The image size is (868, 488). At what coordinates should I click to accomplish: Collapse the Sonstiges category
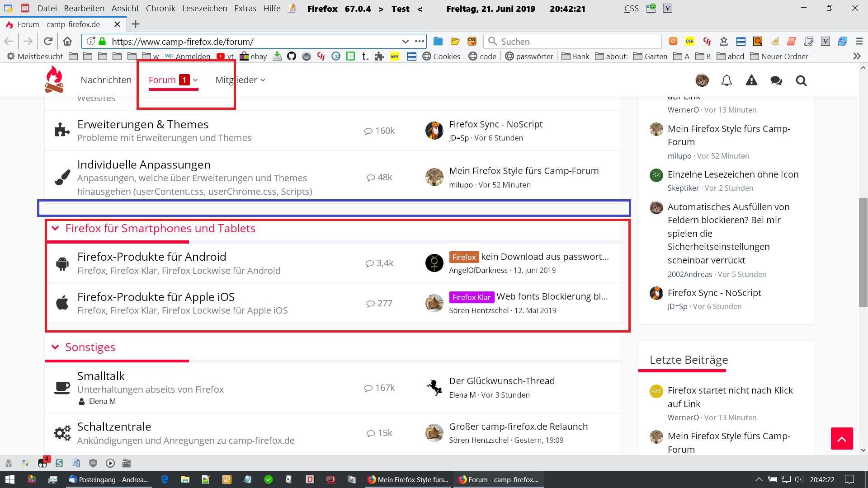55,347
